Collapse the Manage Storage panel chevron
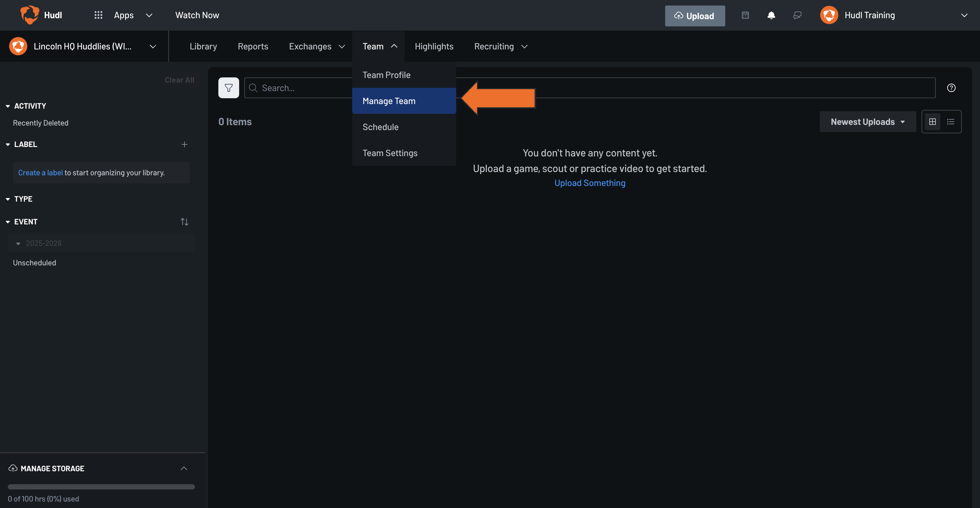The height and width of the screenshot is (508, 980). (184, 468)
